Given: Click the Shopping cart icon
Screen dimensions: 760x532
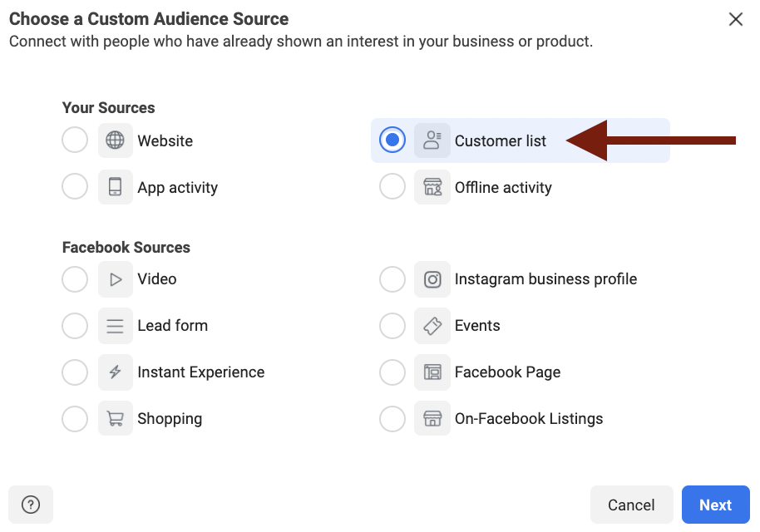Looking at the screenshot, I should tap(116, 419).
